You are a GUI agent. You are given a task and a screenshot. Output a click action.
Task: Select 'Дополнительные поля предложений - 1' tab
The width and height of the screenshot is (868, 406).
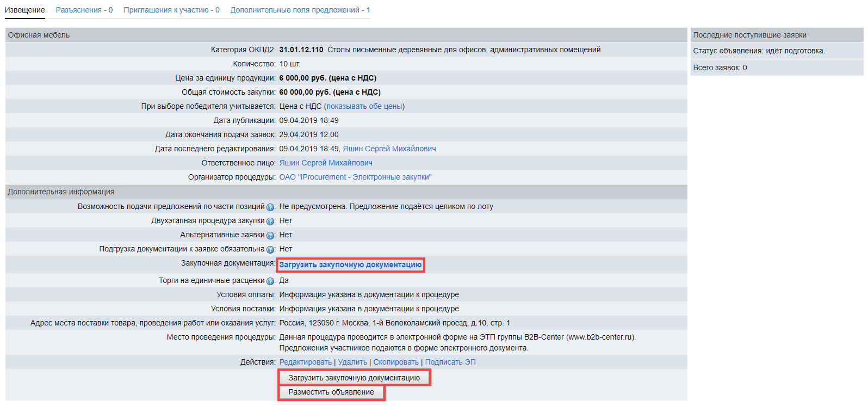coord(300,10)
